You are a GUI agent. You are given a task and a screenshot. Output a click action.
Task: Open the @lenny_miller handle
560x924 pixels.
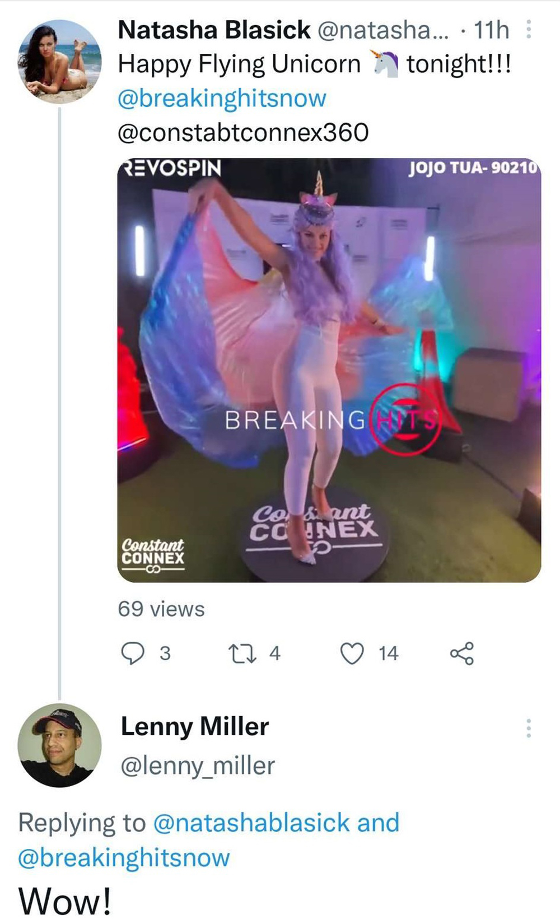coord(198,766)
